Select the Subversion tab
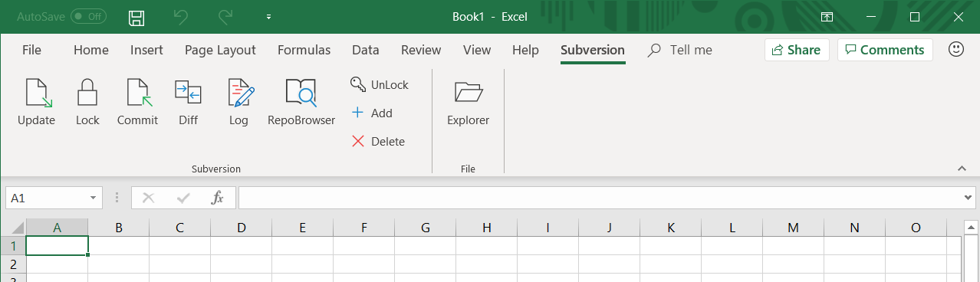 (593, 50)
